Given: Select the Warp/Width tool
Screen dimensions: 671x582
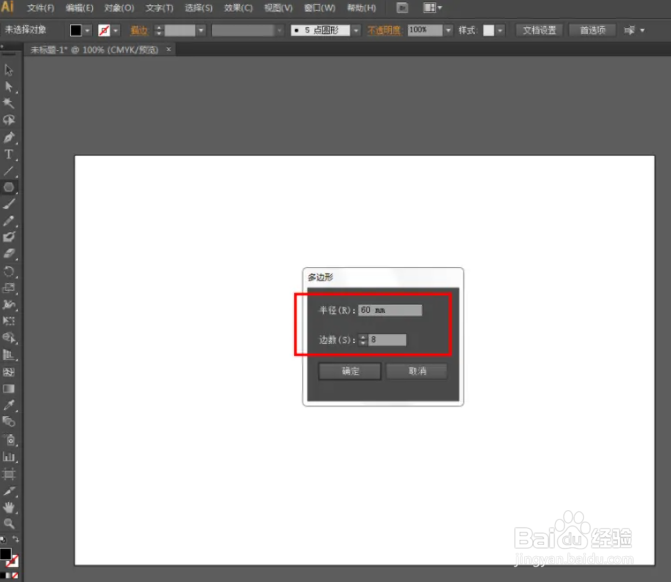Looking at the screenshot, I should click(9, 305).
